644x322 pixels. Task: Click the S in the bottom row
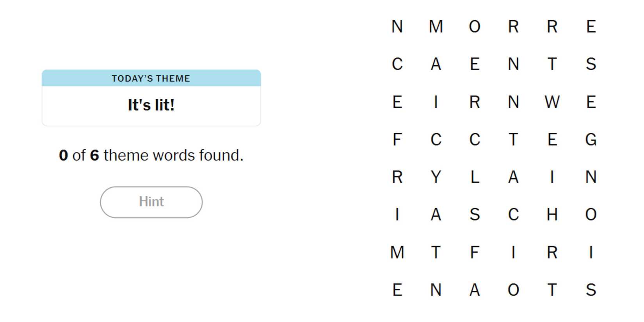point(591,290)
